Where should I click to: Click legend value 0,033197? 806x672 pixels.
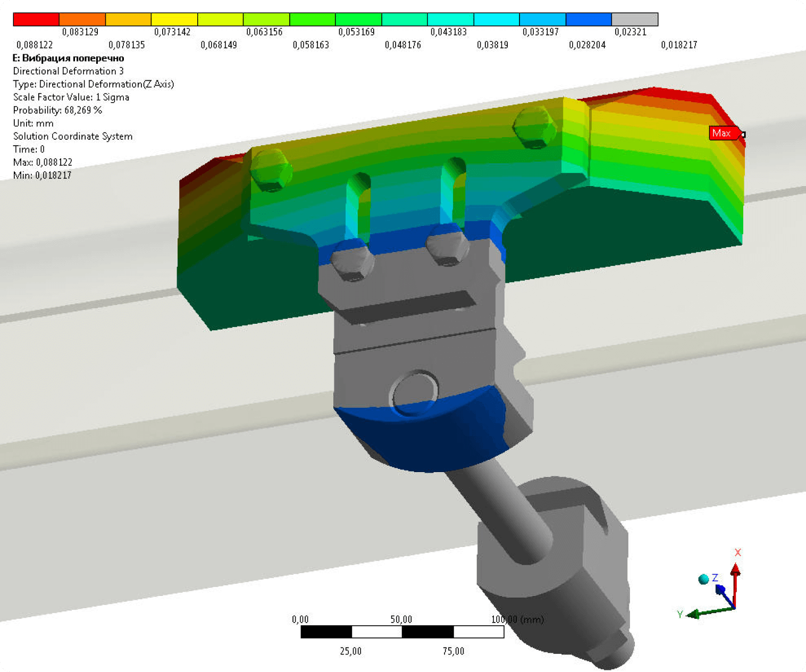540,32
